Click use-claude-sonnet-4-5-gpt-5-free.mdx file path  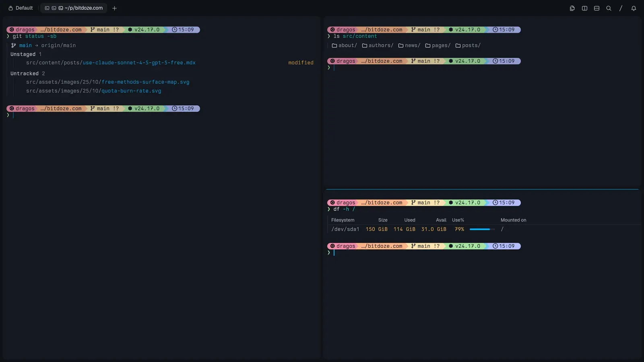111,63
